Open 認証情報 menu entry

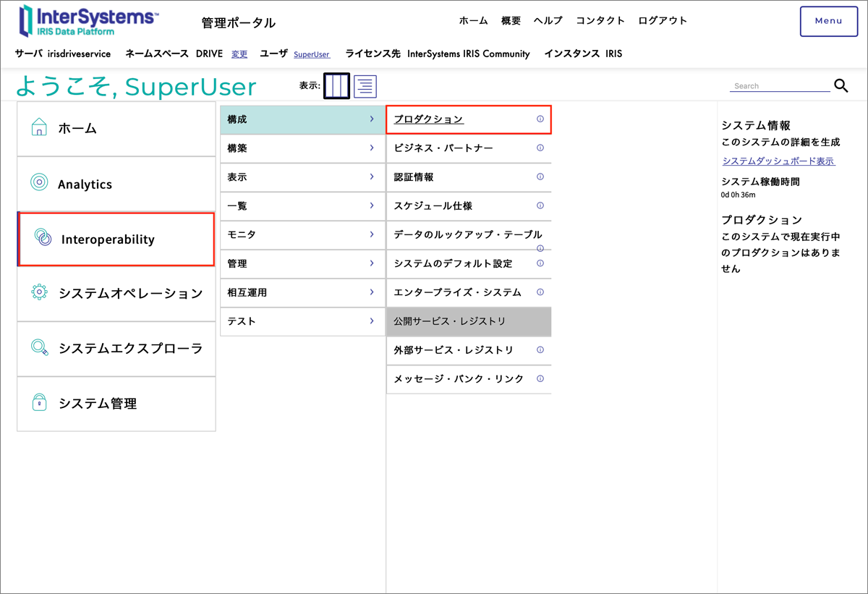point(414,177)
